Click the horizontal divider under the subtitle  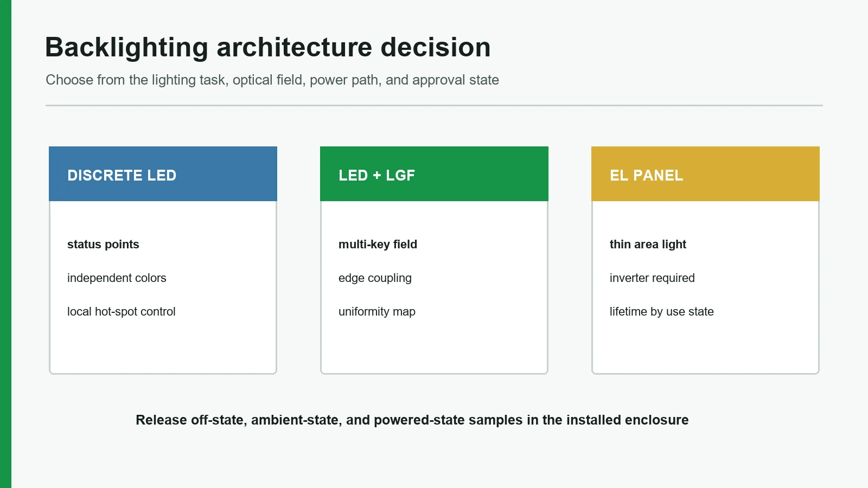[434, 105]
